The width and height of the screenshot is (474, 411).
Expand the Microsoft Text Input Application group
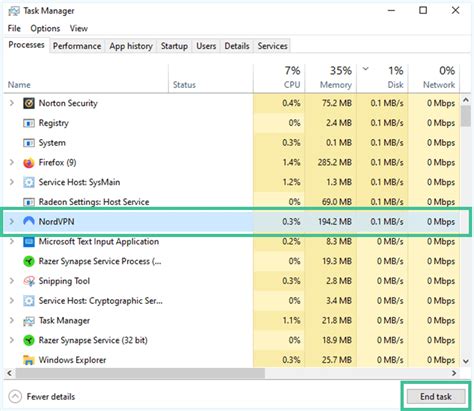12,241
